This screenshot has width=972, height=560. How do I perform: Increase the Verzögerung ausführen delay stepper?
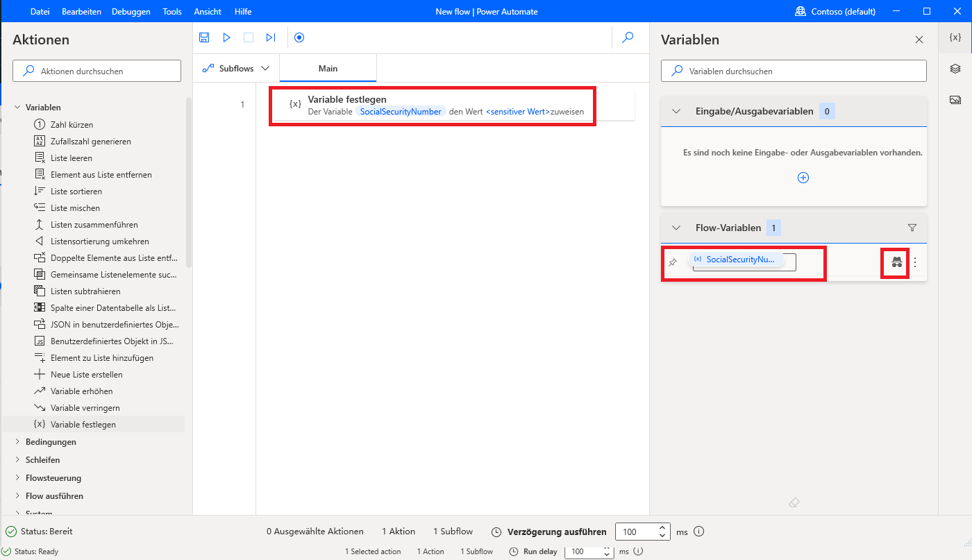pyautogui.click(x=663, y=528)
